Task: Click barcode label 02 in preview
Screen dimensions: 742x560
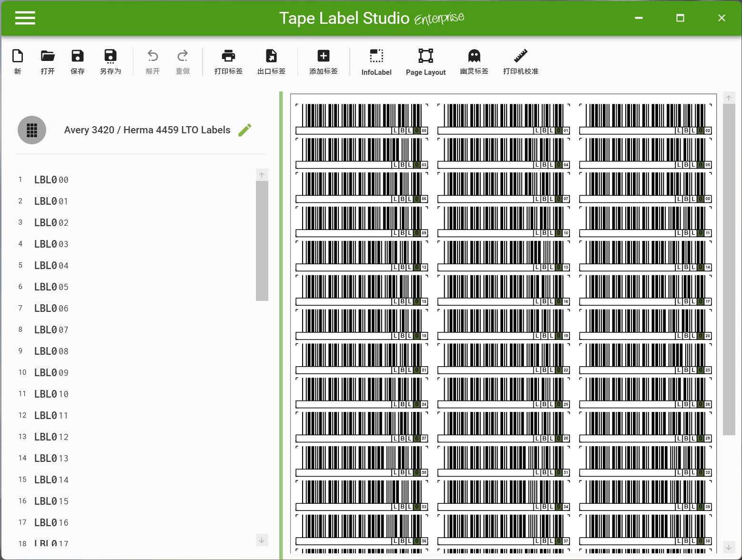Action: 646,119
